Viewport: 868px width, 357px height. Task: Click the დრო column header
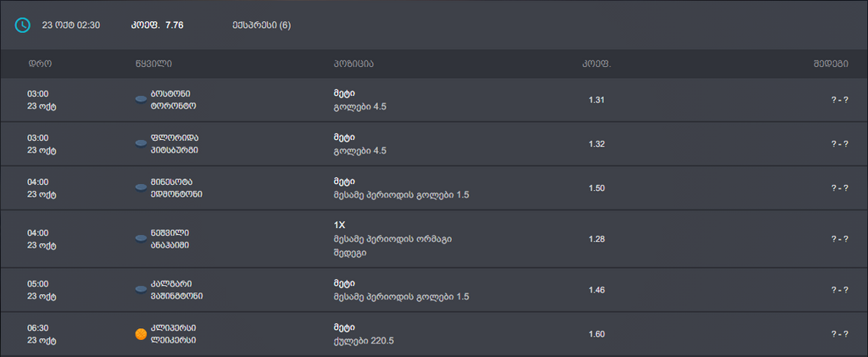[41, 64]
